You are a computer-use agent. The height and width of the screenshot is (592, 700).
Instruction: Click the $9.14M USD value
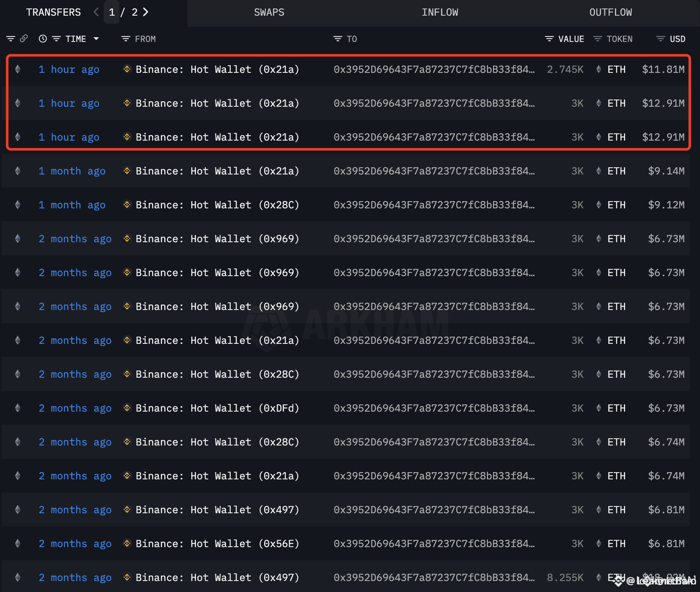coord(666,171)
